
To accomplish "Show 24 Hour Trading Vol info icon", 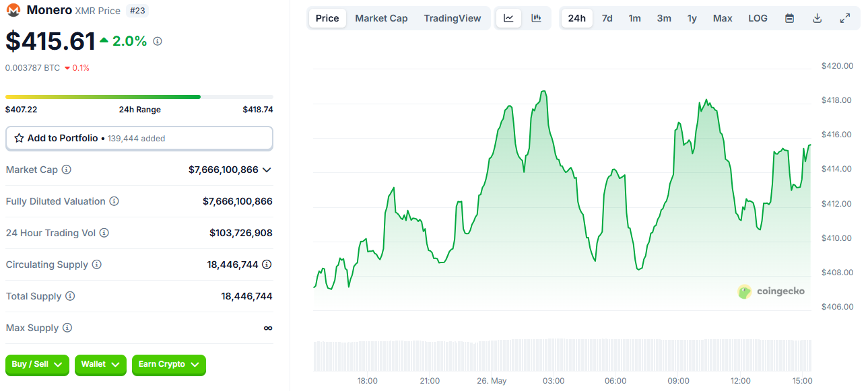I will (x=104, y=233).
